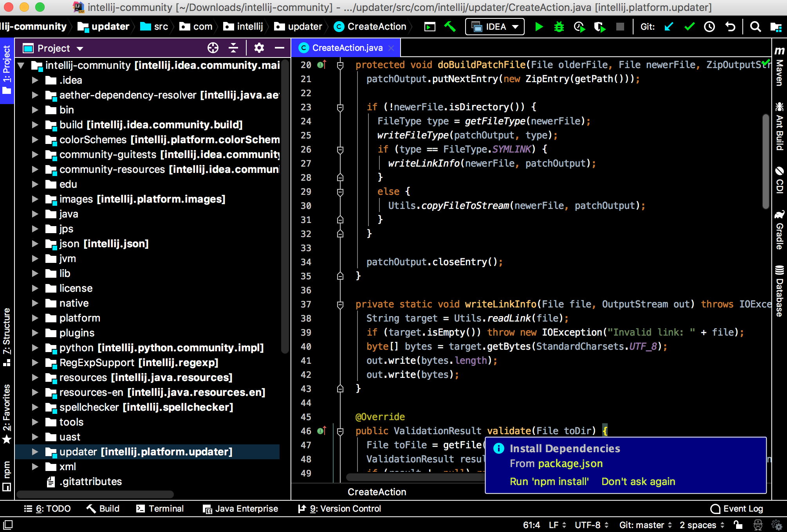787x532 pixels.
Task: Click Locate target crosshair in Project panel
Action: (213, 48)
